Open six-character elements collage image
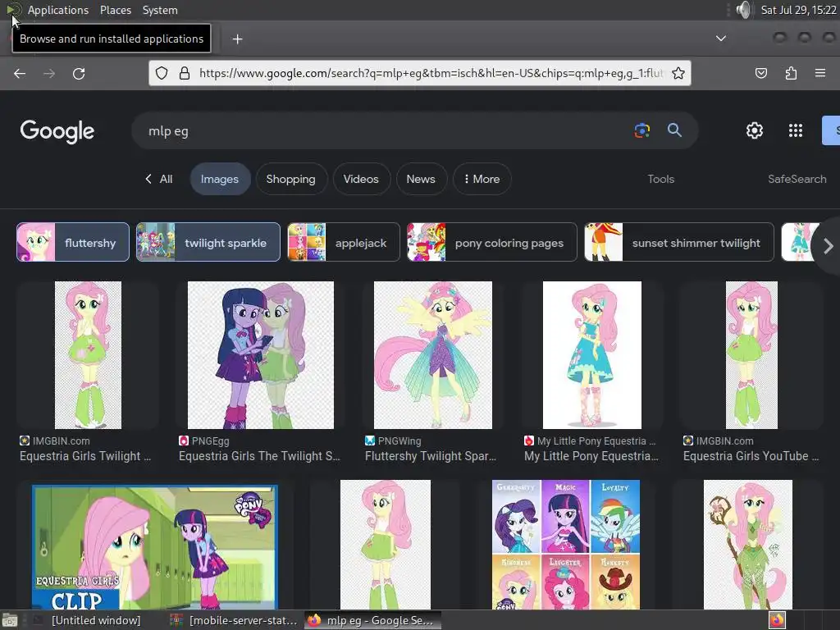 point(566,545)
